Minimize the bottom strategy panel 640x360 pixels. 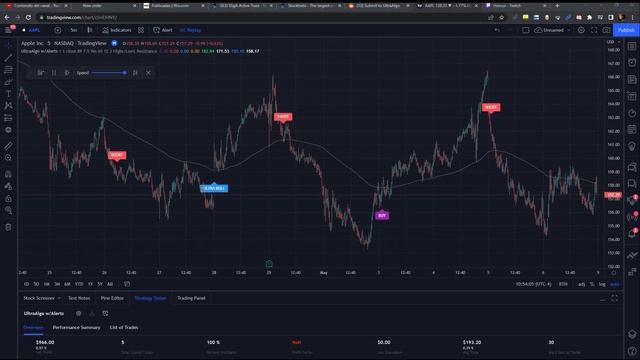point(602,299)
